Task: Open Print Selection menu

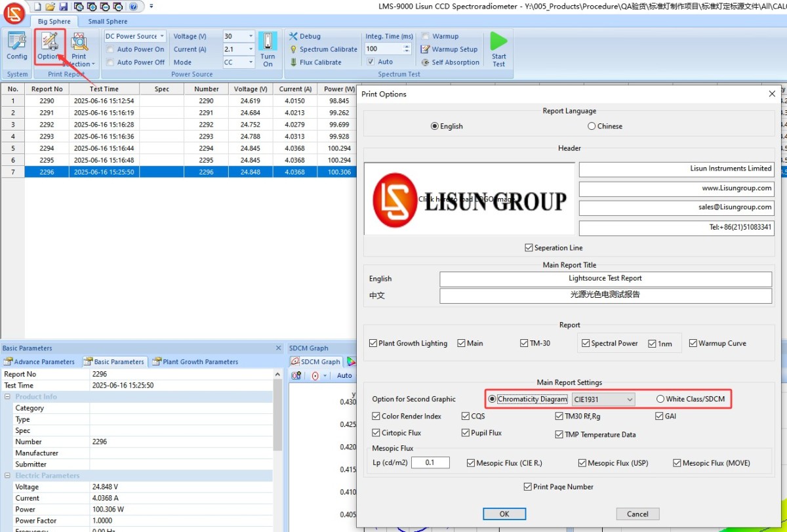Action: coord(80,51)
